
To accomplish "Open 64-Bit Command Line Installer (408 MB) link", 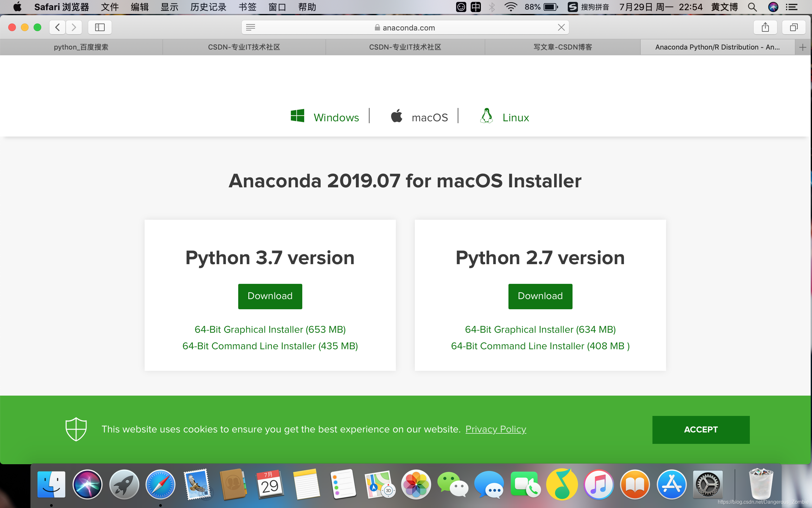I will pyautogui.click(x=540, y=346).
